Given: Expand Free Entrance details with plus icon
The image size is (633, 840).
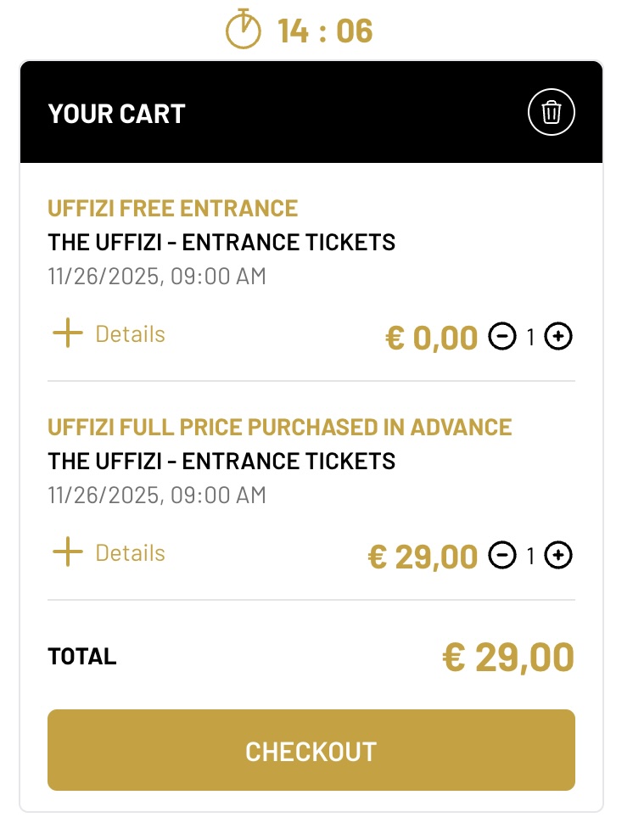Looking at the screenshot, I should point(68,333).
